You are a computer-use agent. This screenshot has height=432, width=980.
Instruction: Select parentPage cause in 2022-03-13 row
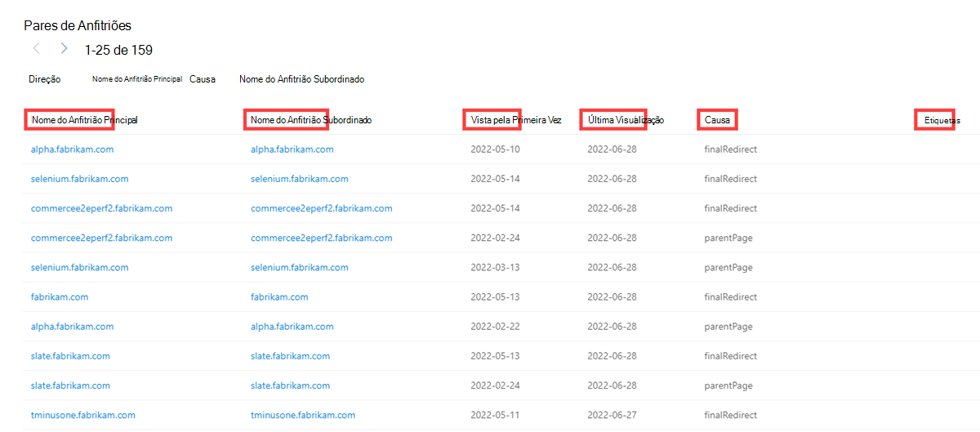click(728, 267)
